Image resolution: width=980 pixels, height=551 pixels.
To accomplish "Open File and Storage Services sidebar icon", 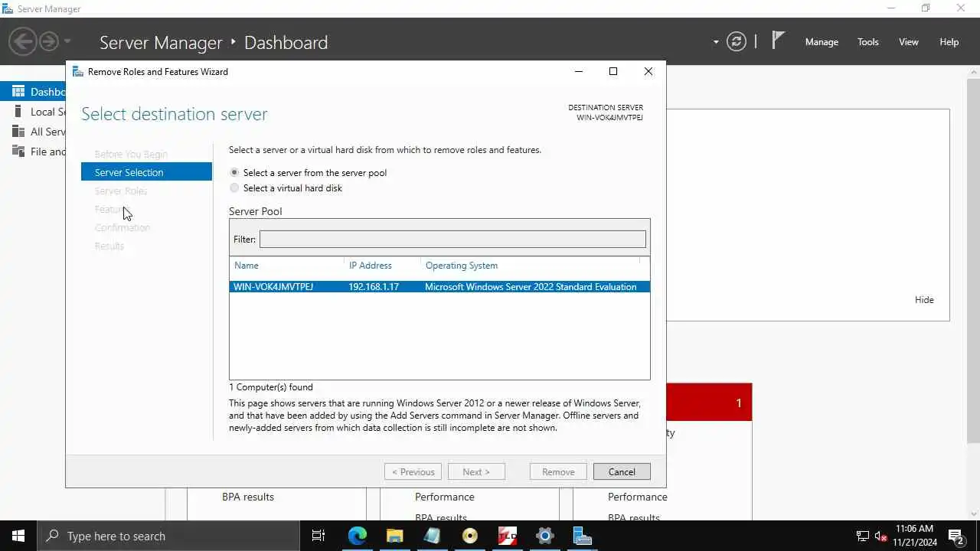I will (18, 151).
